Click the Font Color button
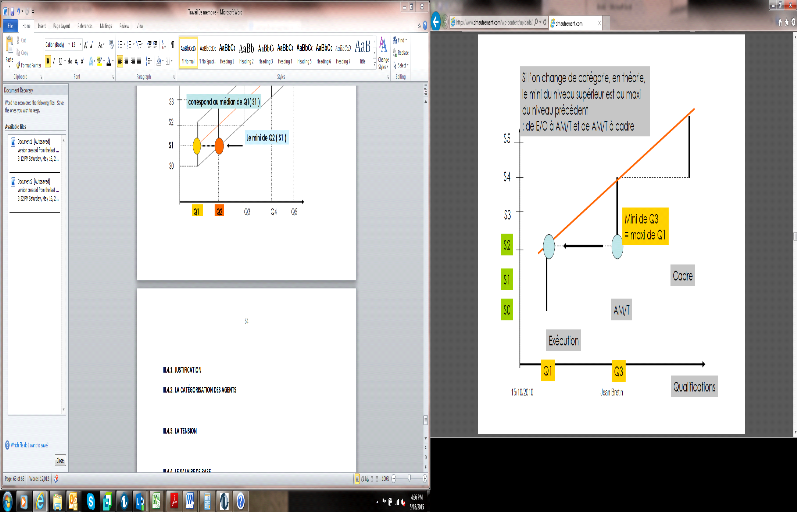The width and height of the screenshot is (797, 512). [109, 61]
